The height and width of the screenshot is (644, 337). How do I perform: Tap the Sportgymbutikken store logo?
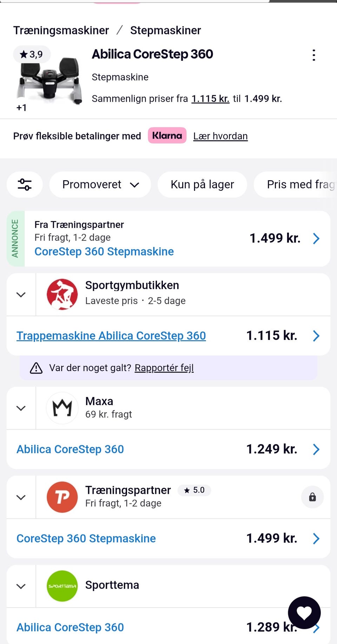coord(62,294)
